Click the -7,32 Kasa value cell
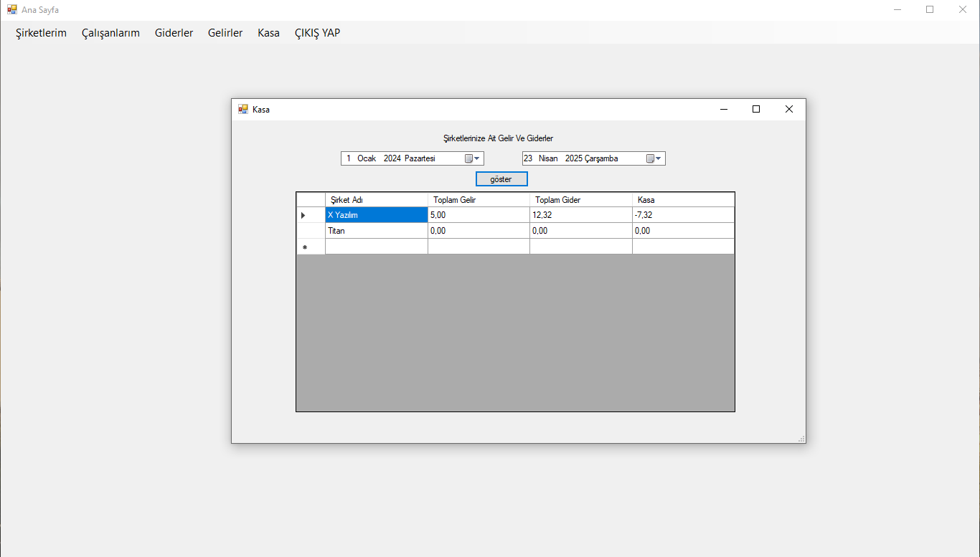 (x=682, y=215)
